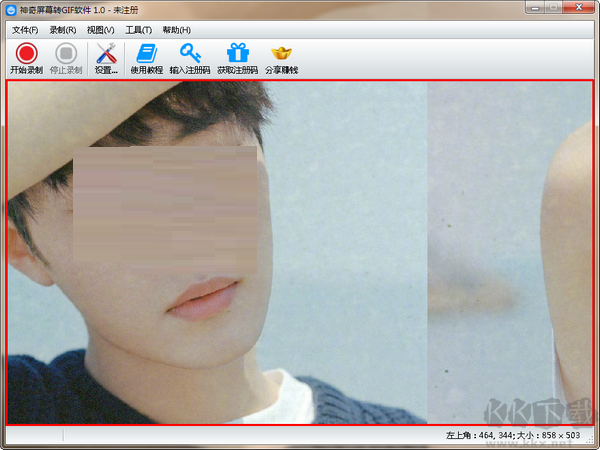Click the resize grip in window corner

(593, 443)
